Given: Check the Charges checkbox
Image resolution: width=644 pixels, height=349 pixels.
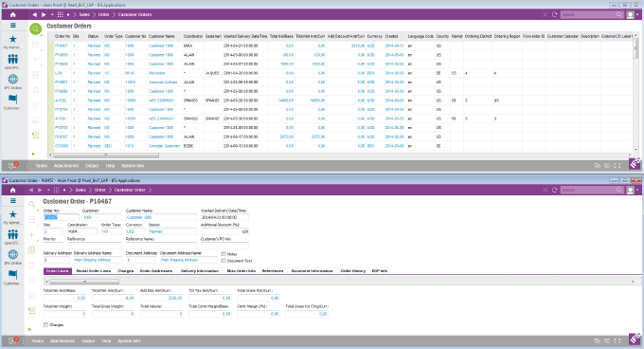Looking at the screenshot, I should pos(45,324).
